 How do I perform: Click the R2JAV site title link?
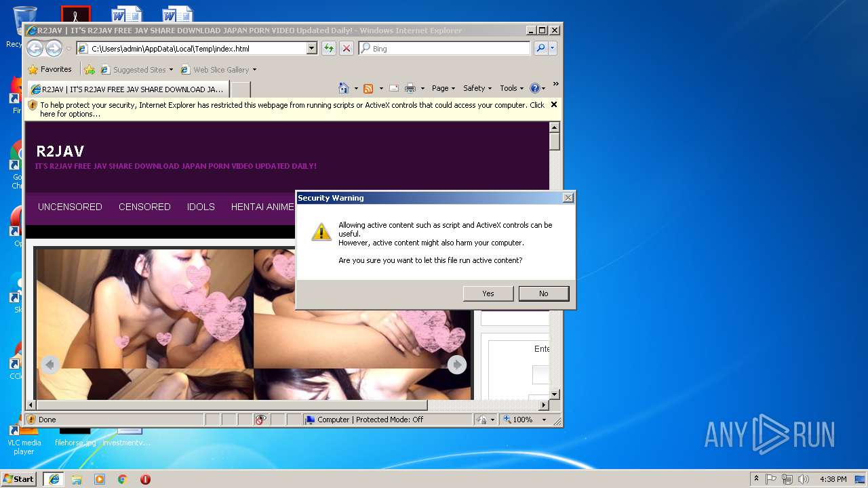tap(60, 151)
